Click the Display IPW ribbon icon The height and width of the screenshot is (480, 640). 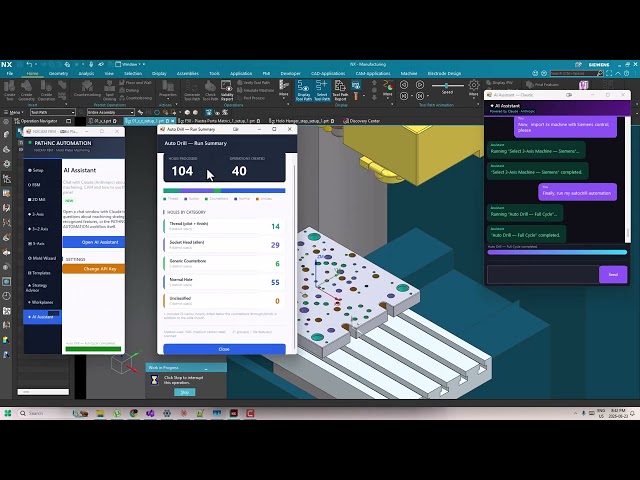(x=499, y=83)
